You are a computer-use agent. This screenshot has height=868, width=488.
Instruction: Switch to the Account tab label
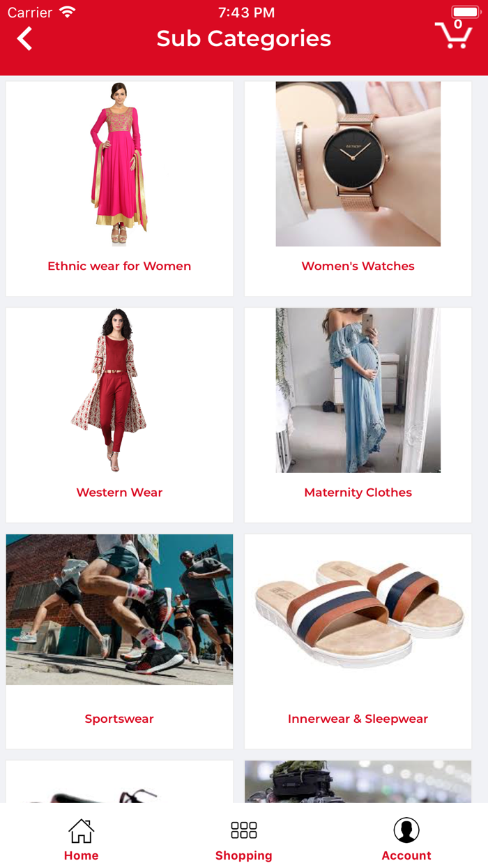tap(406, 855)
